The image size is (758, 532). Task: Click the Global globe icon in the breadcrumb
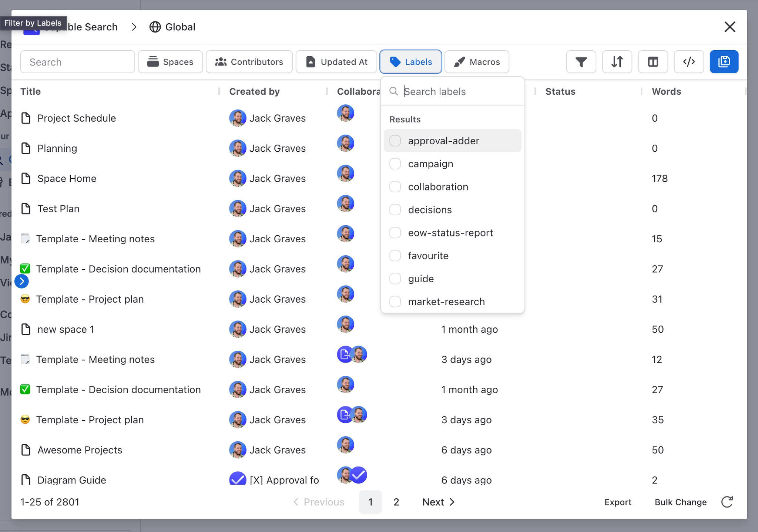[x=155, y=27]
